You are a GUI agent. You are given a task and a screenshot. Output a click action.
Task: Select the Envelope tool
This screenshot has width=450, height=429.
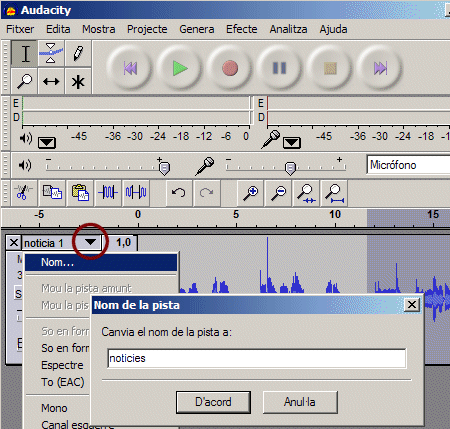51,53
